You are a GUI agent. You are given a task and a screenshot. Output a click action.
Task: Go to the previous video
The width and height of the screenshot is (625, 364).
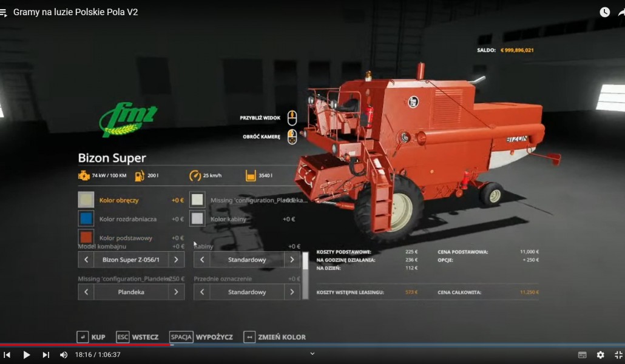pos(7,355)
